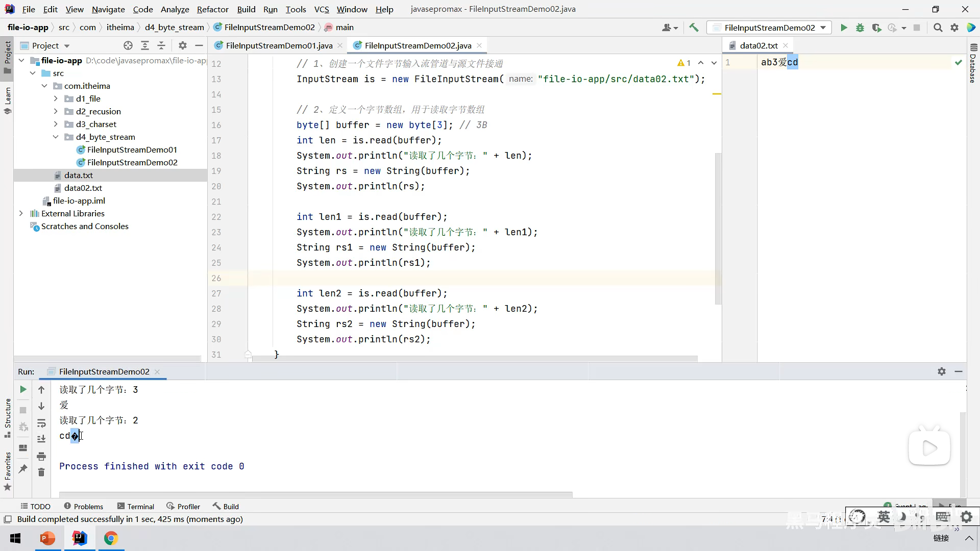Click the Debug bug icon

coord(860,28)
